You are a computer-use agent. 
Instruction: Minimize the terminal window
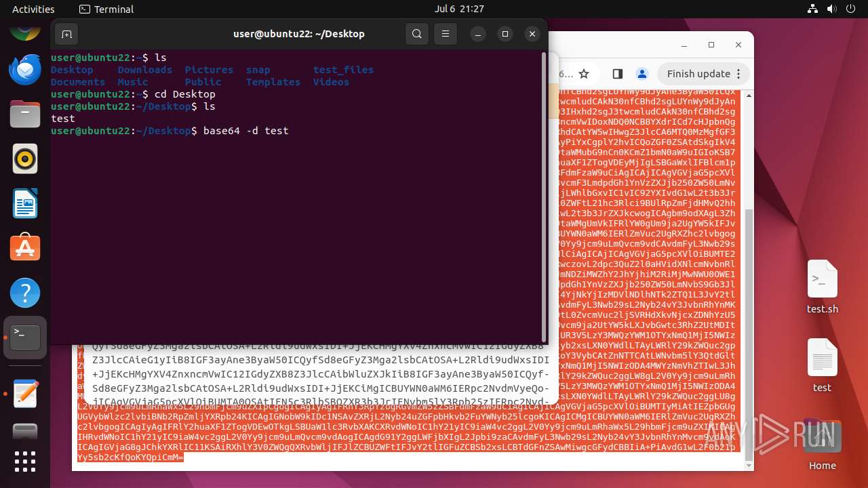479,34
